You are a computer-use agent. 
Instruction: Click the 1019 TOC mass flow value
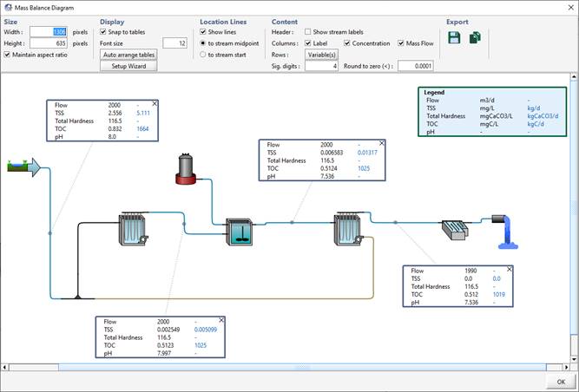(499, 294)
